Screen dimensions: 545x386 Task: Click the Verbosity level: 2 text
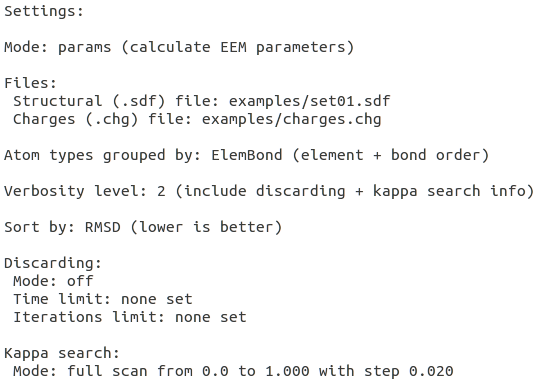(x=85, y=191)
